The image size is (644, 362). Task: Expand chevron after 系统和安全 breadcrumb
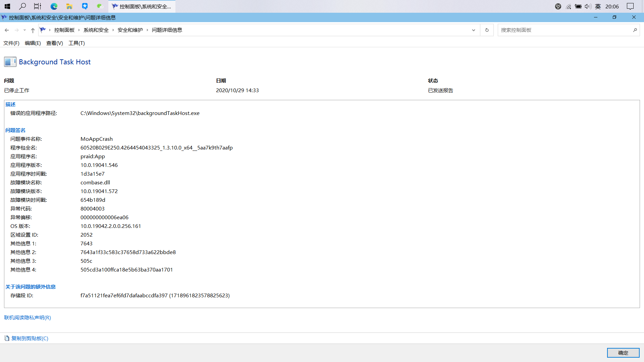(113, 30)
